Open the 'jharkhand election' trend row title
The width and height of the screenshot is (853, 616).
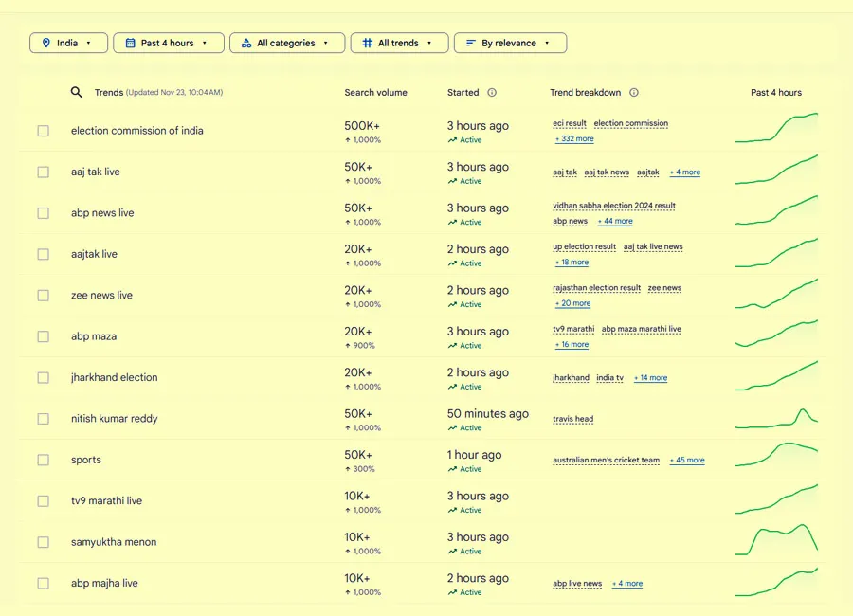point(114,377)
